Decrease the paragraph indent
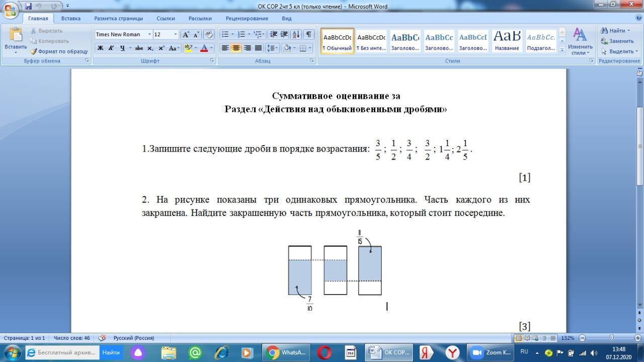Screen dimensions: 644x362 pos(274,34)
